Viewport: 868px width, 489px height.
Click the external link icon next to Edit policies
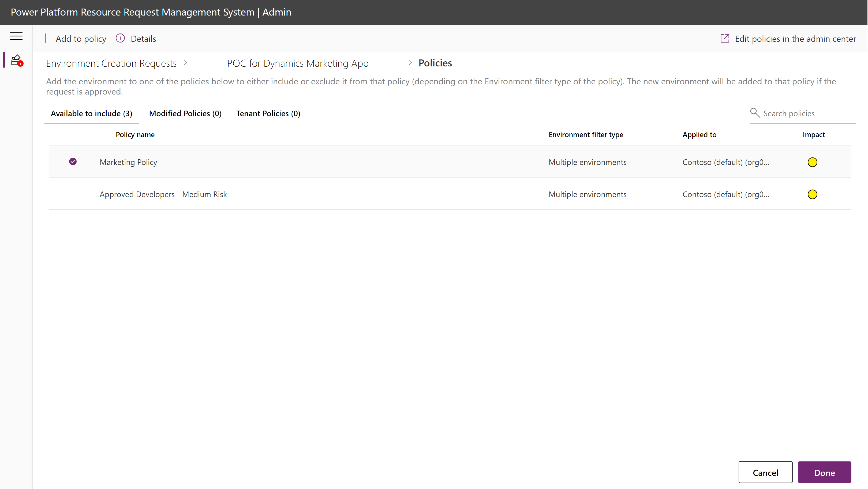tap(724, 38)
